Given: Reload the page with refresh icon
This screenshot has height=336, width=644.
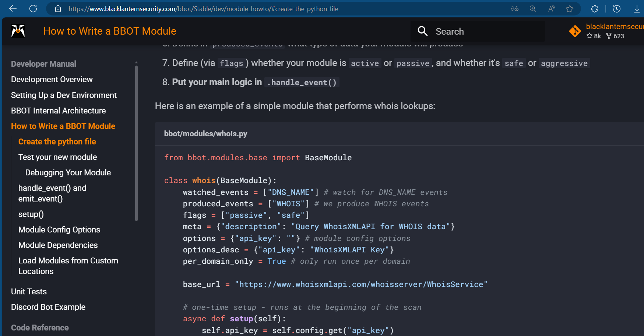Looking at the screenshot, I should point(33,8).
